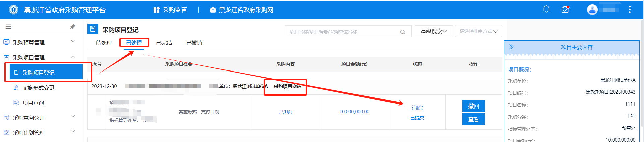The image size is (644, 142).
Task: Click the 已提交 status text
Action: (x=417, y=118)
